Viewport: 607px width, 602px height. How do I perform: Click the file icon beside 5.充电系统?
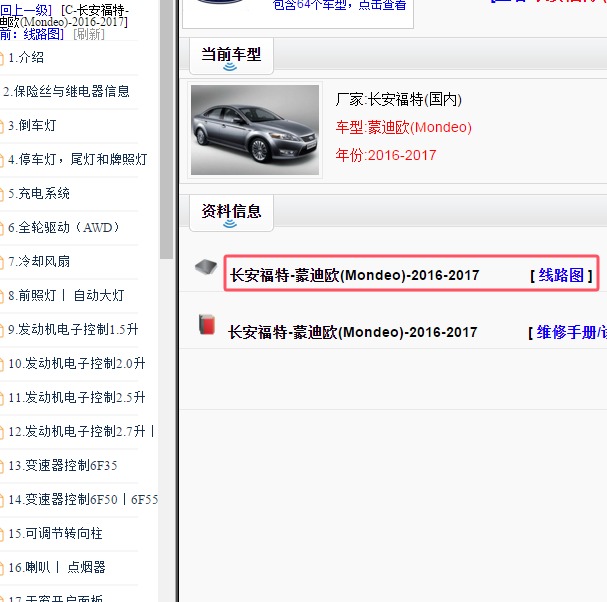pos(2,194)
